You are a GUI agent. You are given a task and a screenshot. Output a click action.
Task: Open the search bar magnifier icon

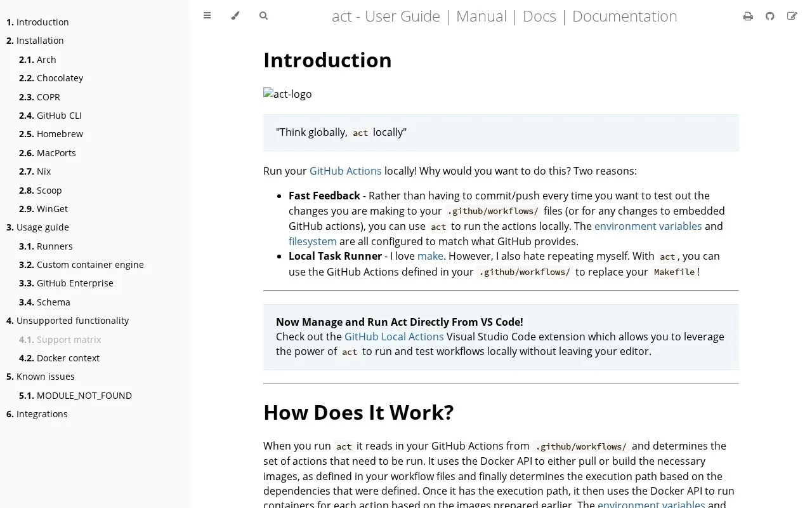pos(263,16)
